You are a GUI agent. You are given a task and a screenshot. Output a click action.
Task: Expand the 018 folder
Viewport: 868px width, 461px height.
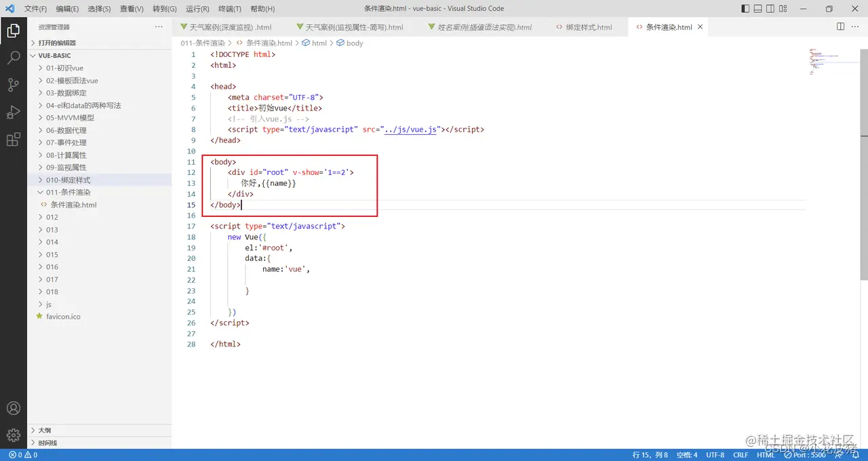(x=99, y=292)
